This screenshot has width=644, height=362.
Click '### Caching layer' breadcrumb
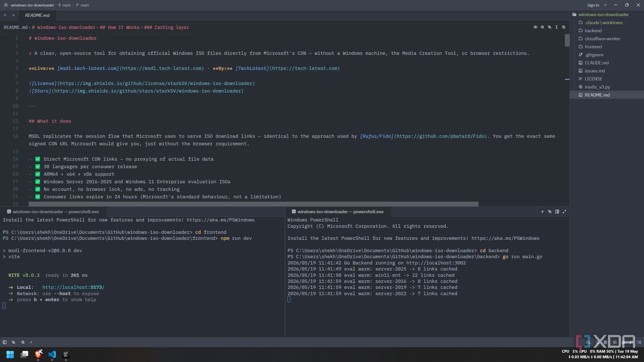tap(167, 27)
